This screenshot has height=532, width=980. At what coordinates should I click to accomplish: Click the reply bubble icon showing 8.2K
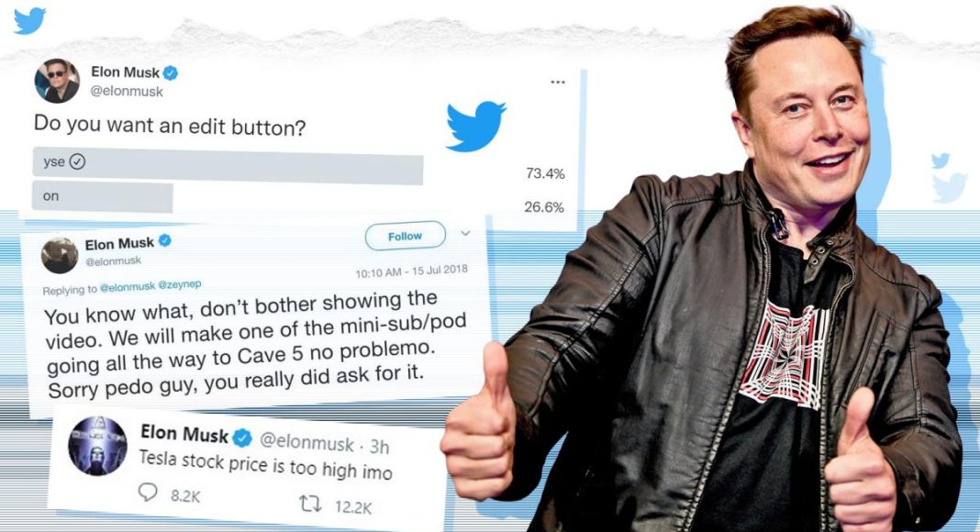148,492
